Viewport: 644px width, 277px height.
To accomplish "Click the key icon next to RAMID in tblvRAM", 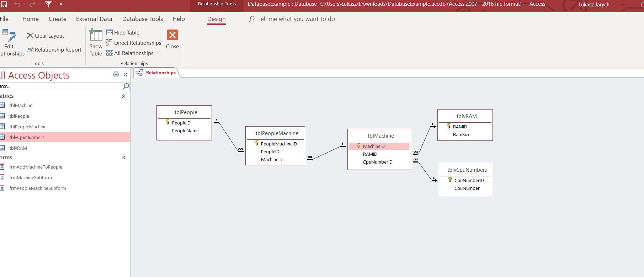I will tap(449, 126).
